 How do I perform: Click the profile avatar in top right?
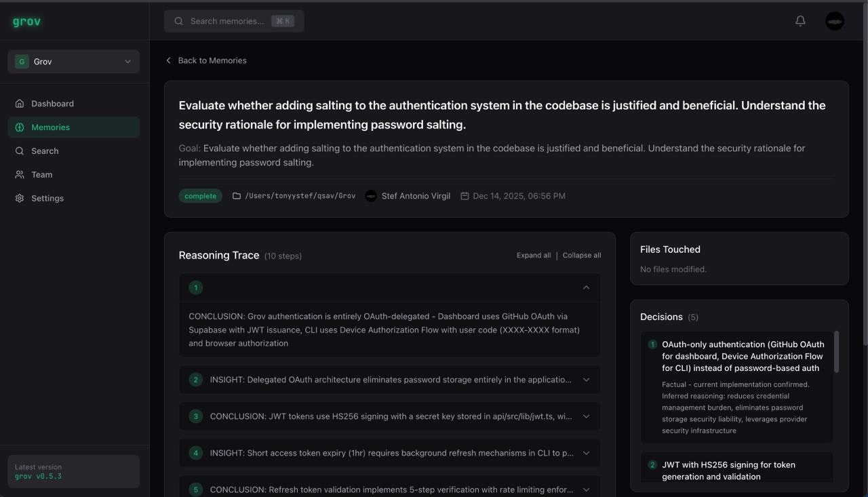click(834, 21)
